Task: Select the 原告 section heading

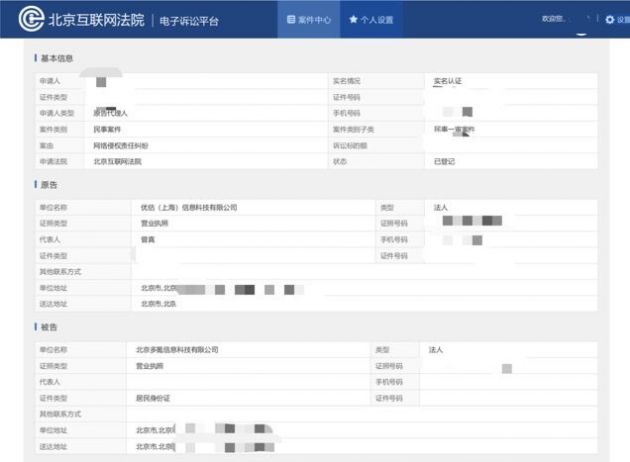Action: pyautogui.click(x=49, y=185)
